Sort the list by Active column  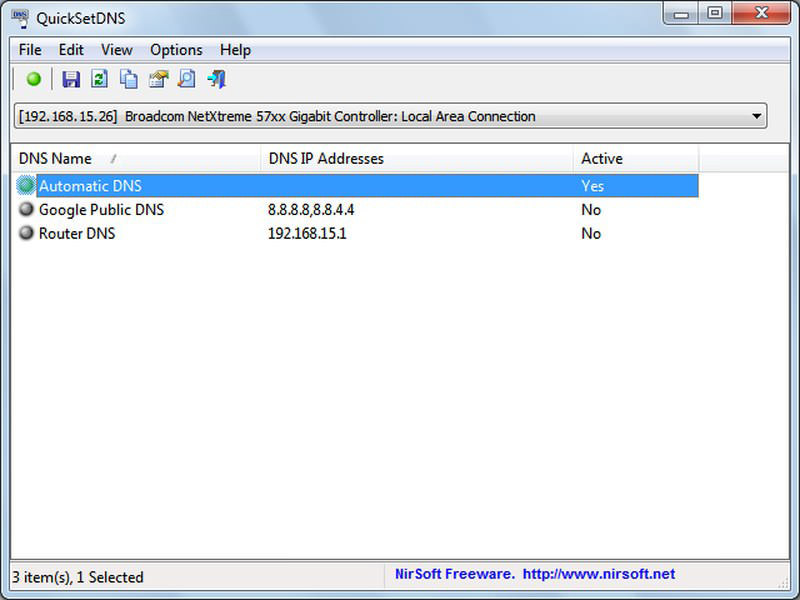tap(636, 159)
